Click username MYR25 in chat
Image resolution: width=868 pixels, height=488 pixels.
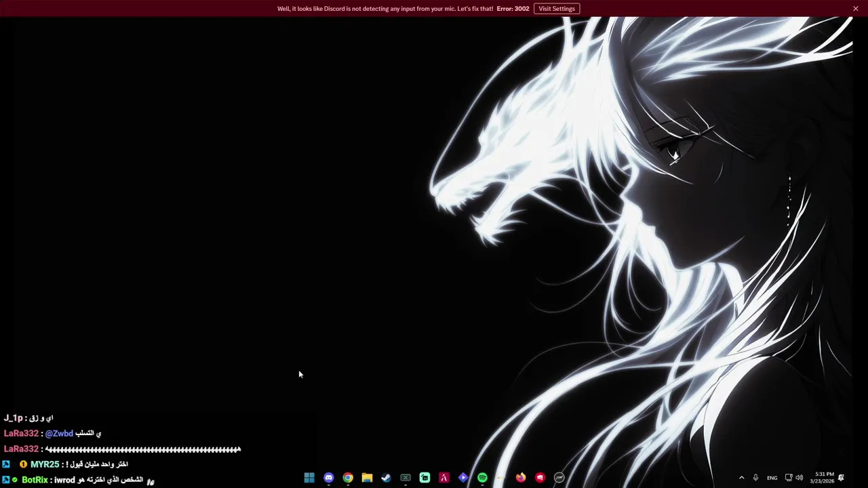pyautogui.click(x=45, y=464)
